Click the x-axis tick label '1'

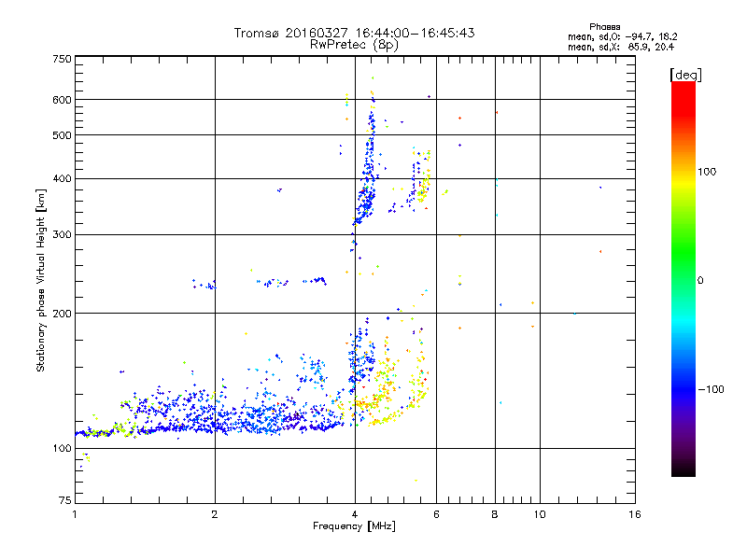[75, 514]
